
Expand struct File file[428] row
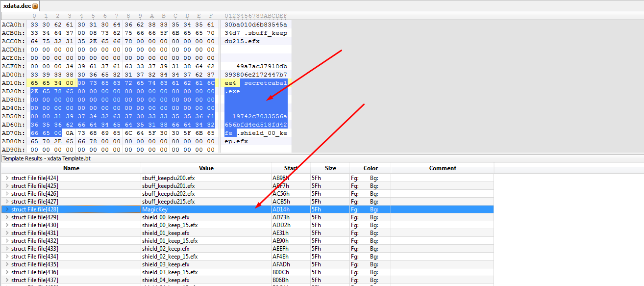7,209
